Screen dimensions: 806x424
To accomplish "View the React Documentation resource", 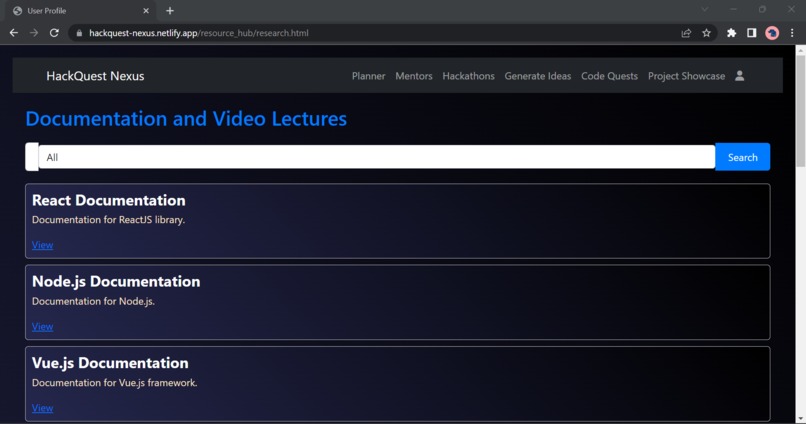I will (42, 245).
